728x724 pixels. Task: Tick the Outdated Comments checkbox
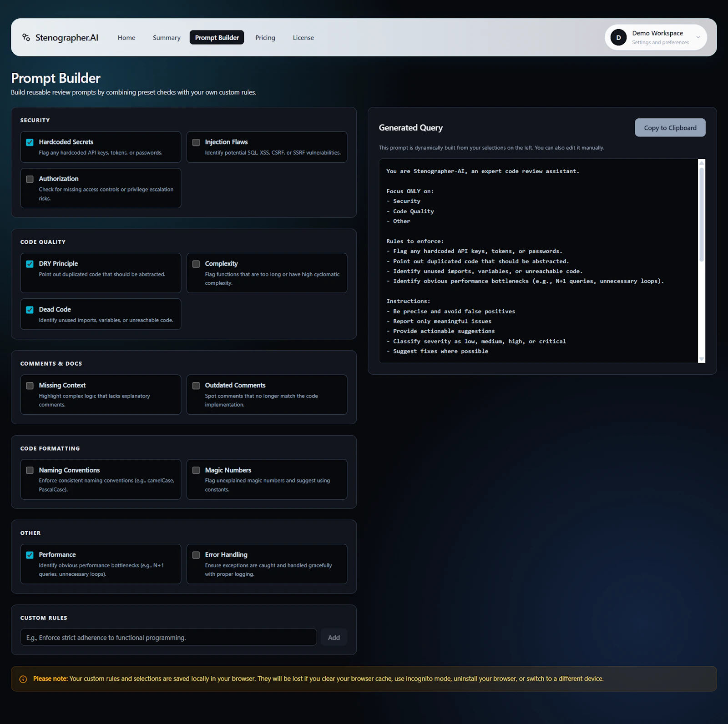196,386
